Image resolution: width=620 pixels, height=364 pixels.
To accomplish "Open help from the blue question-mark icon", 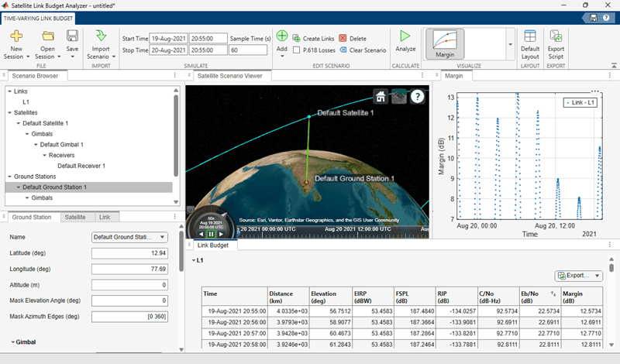I will pos(606,18).
